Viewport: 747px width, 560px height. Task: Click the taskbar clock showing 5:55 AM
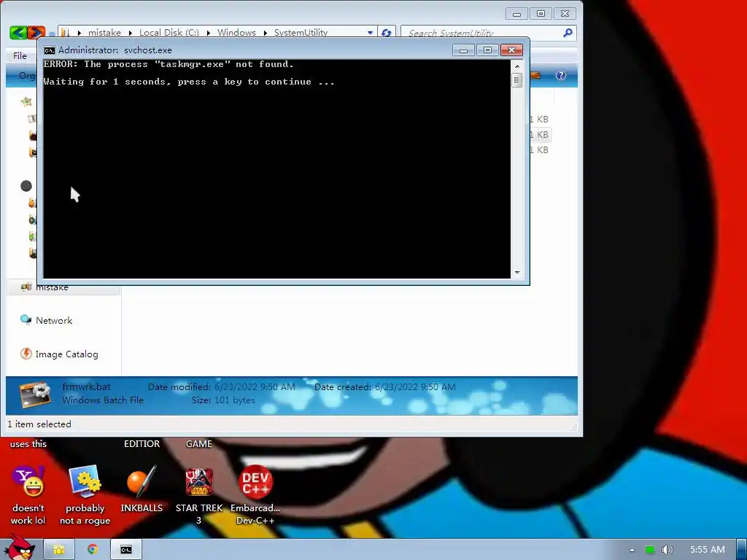click(x=708, y=550)
